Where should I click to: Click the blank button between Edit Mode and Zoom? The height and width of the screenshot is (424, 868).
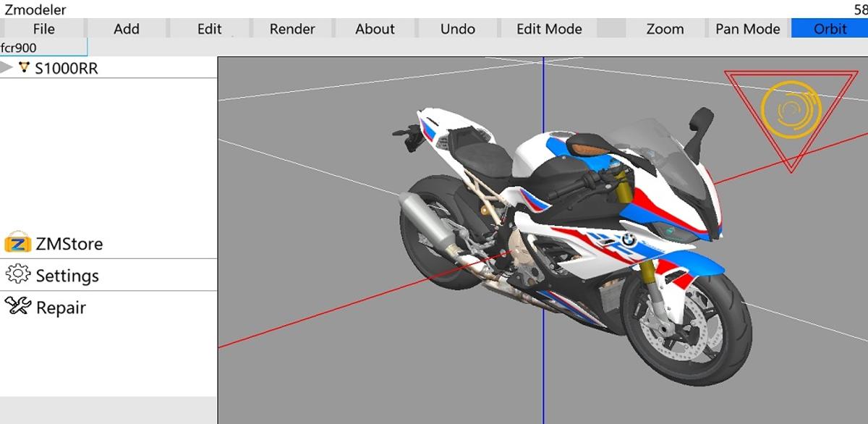[x=611, y=29]
